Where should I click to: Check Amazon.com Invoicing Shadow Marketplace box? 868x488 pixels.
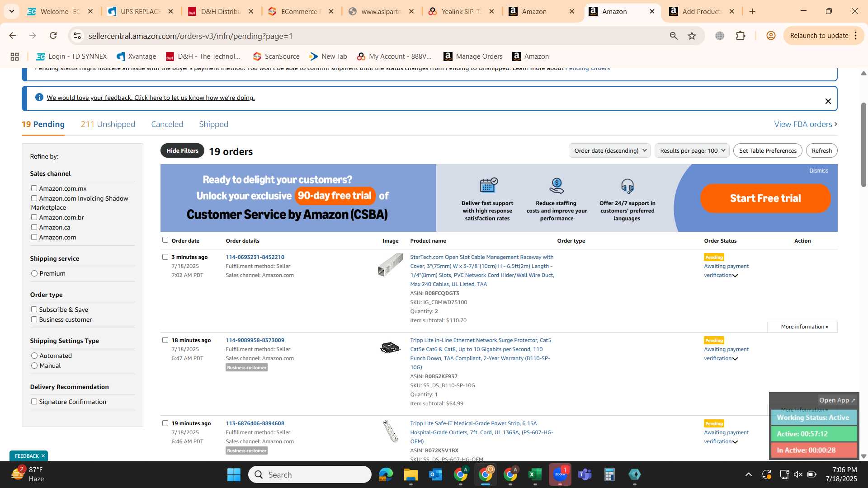pos(34,198)
